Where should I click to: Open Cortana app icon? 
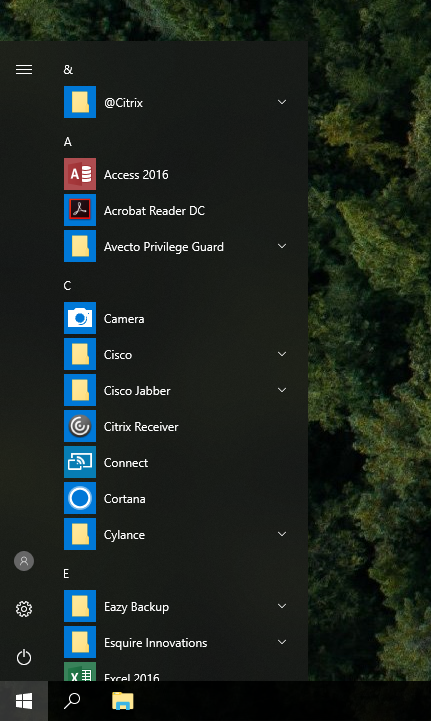click(x=80, y=498)
